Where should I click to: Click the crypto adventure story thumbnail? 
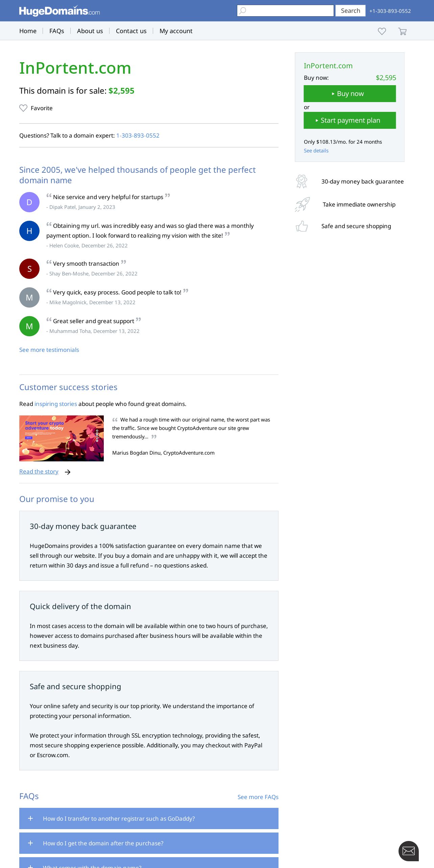click(x=62, y=438)
